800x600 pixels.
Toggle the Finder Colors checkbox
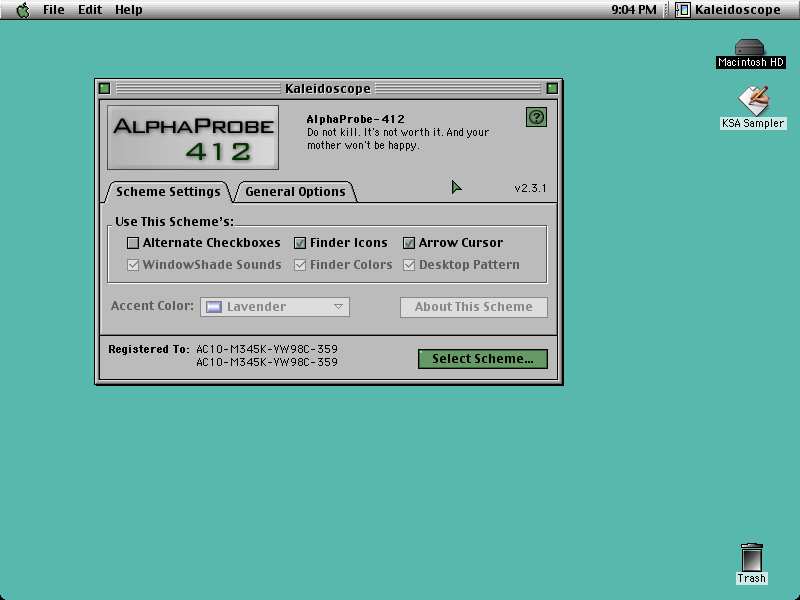click(x=300, y=265)
